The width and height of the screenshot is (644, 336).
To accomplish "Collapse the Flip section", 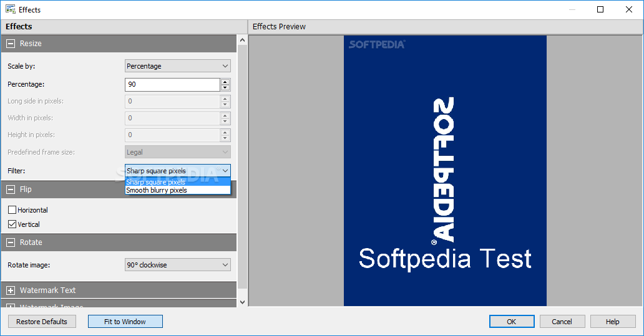I will tap(11, 189).
